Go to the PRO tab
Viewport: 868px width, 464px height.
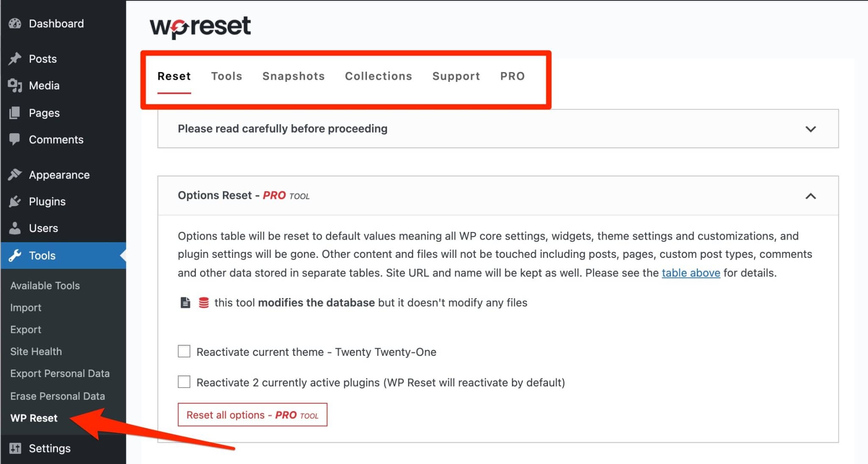512,76
